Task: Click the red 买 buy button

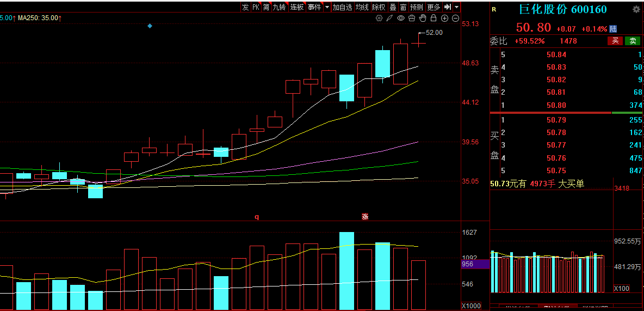Action: 615,41
